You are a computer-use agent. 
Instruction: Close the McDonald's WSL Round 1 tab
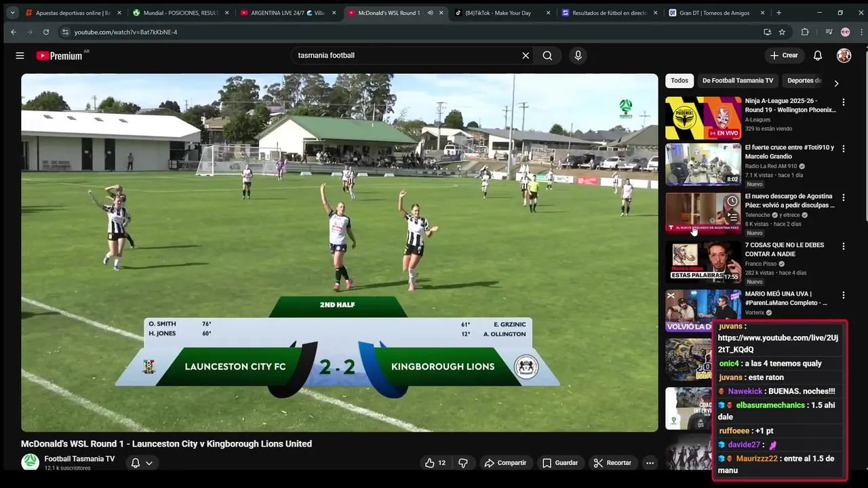pyautogui.click(x=441, y=13)
